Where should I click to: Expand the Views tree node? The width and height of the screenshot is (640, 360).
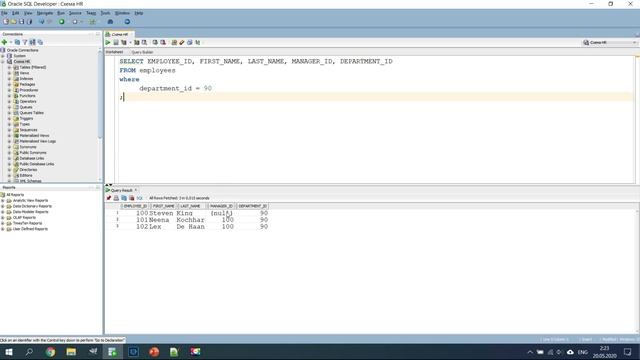[x=9, y=73]
